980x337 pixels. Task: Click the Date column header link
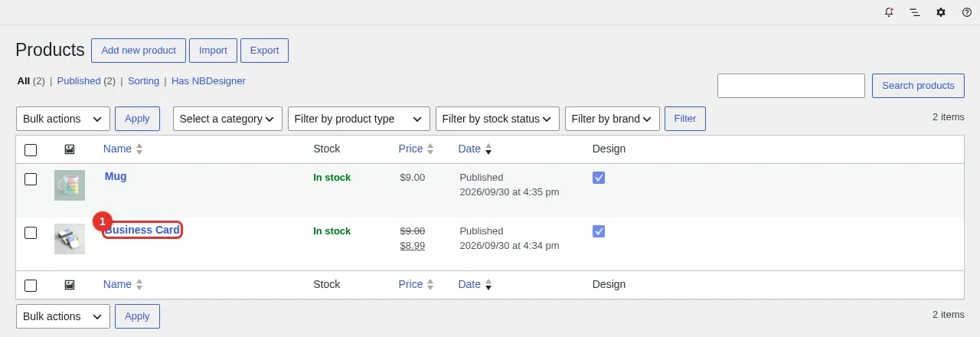[x=469, y=149]
